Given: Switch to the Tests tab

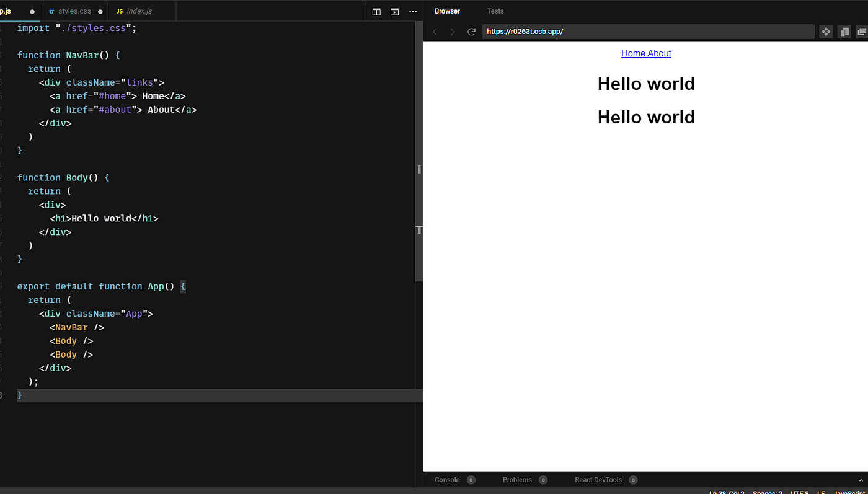Looking at the screenshot, I should click(x=495, y=11).
